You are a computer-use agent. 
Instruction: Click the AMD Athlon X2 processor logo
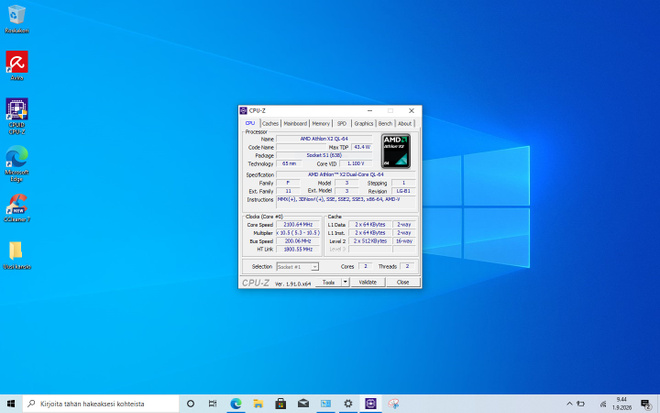coord(396,151)
